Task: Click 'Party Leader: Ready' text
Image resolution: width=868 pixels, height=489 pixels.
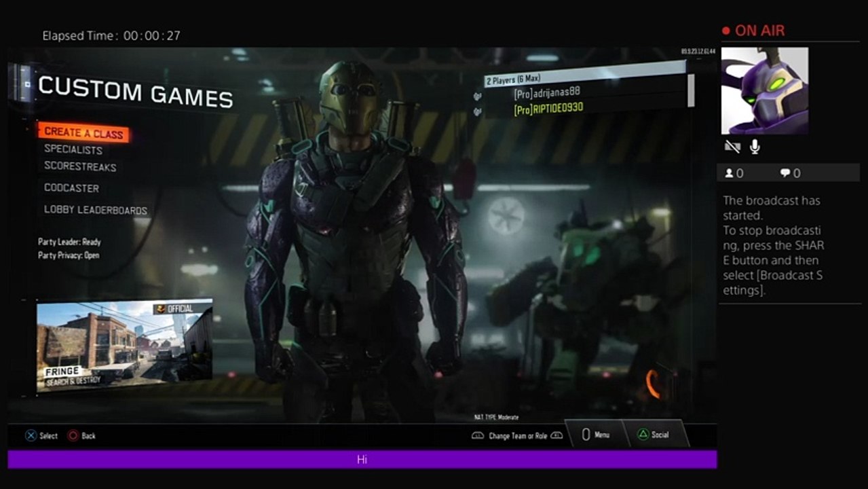Action: pos(69,242)
